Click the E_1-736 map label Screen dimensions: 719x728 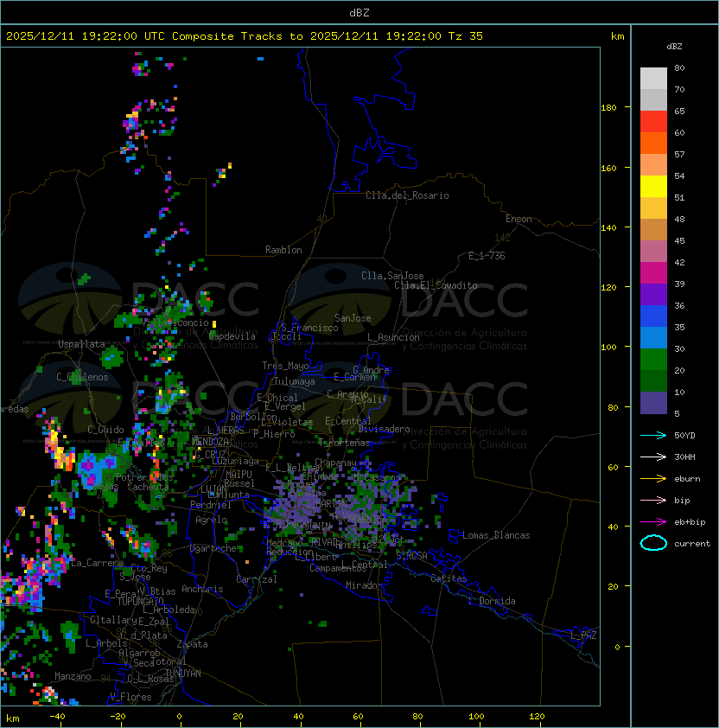point(487,256)
